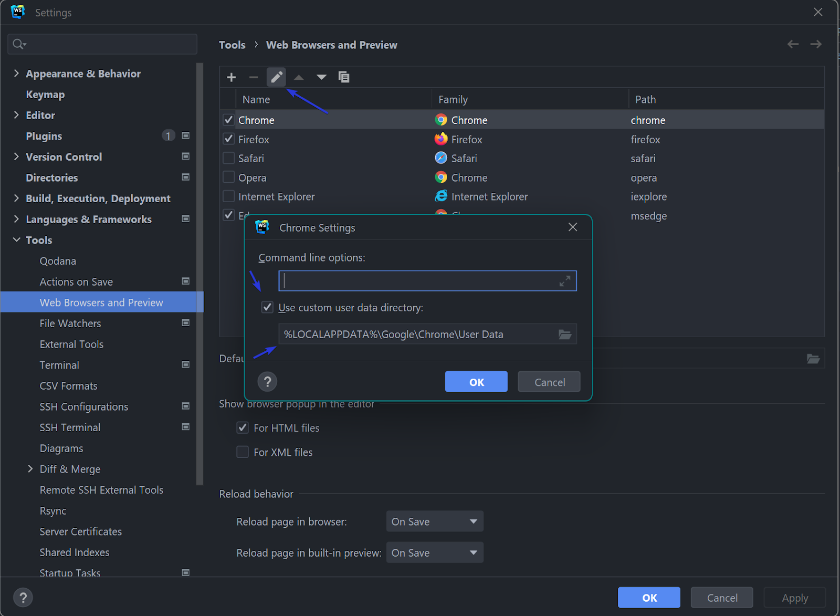Click the pencil edit icon in toolbar
Viewport: 840px width, 616px height.
tap(276, 77)
